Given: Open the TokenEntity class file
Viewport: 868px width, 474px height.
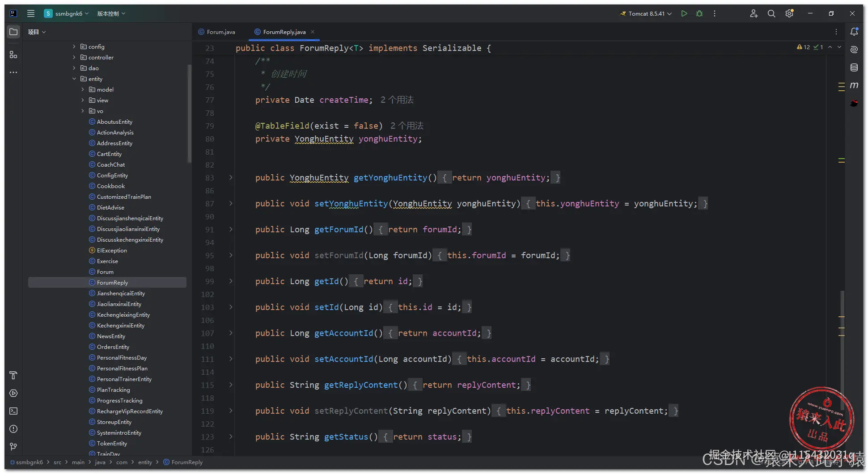Looking at the screenshot, I should click(x=112, y=443).
